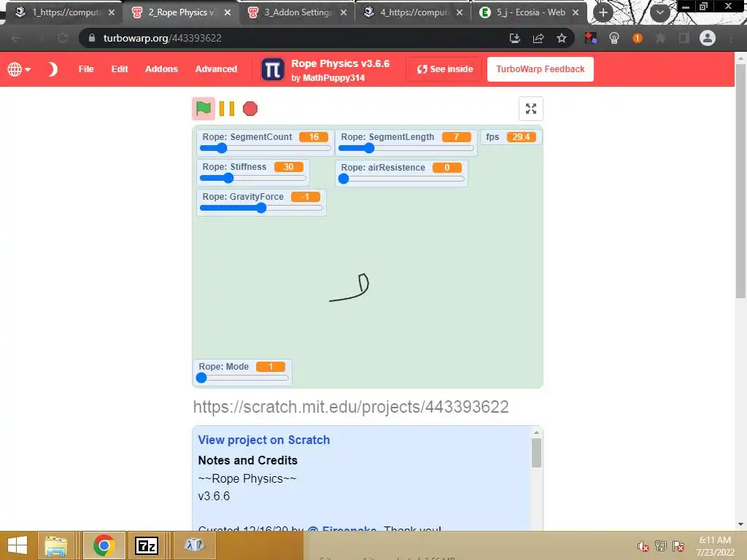
Task: Open File Explorer from the taskbar
Action: pyautogui.click(x=55, y=545)
